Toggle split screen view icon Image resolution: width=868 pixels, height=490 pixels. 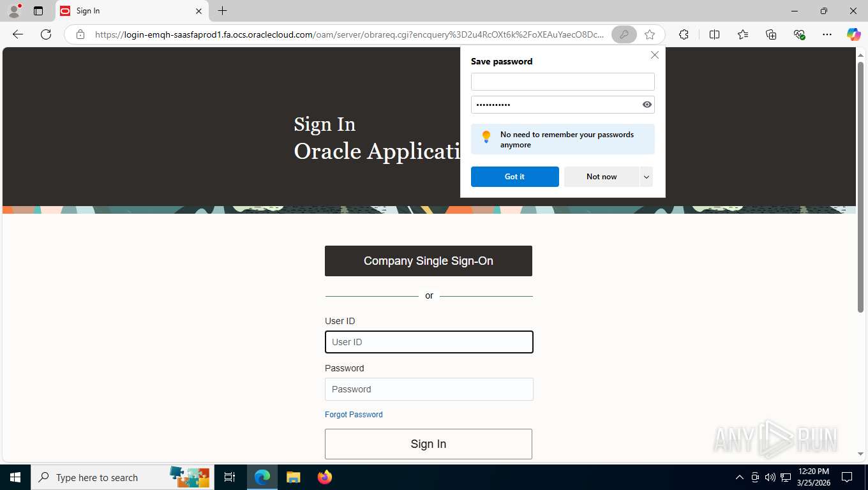[x=714, y=34]
